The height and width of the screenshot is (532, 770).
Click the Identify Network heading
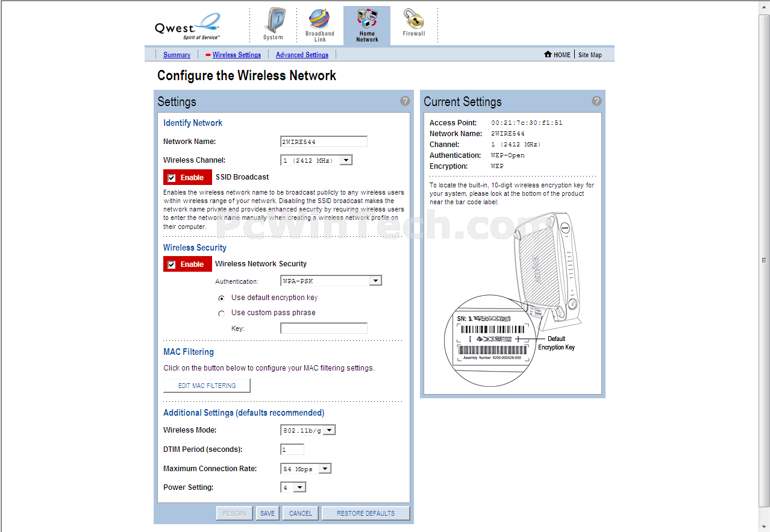(193, 123)
